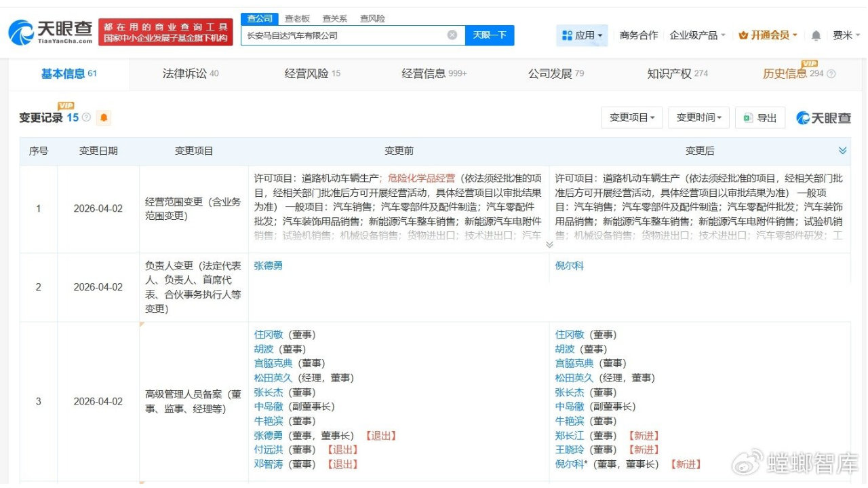Select the 经营信息 tab
The height and width of the screenshot is (488, 868).
[434, 73]
